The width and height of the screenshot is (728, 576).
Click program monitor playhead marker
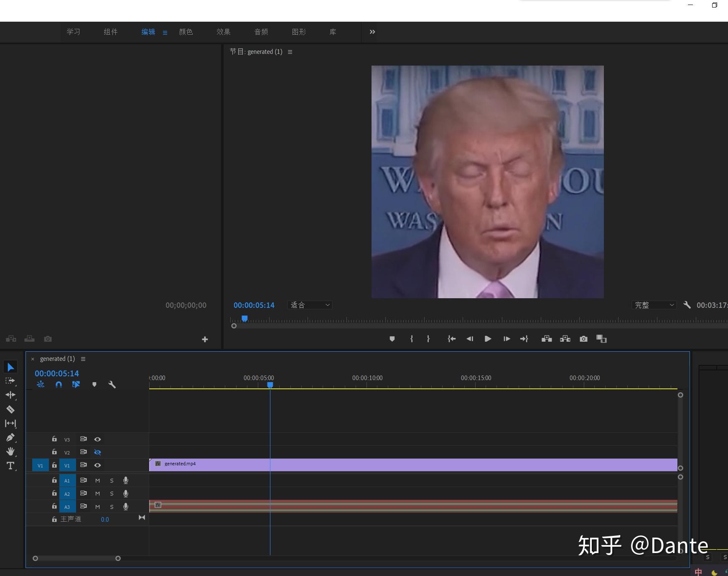click(245, 319)
